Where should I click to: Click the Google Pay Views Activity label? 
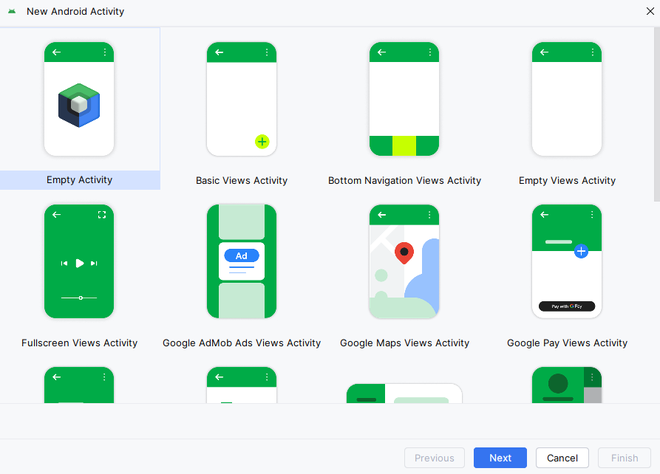(567, 343)
